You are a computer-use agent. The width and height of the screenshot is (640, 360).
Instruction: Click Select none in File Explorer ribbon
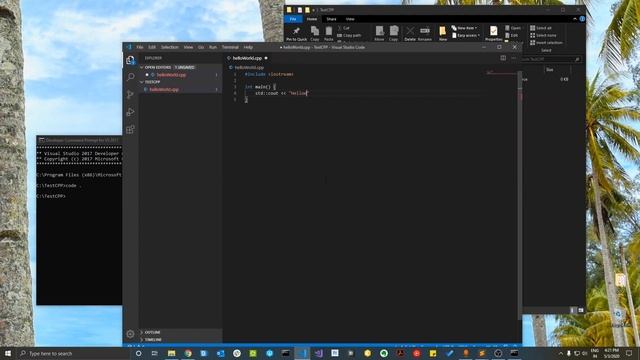(x=543, y=35)
